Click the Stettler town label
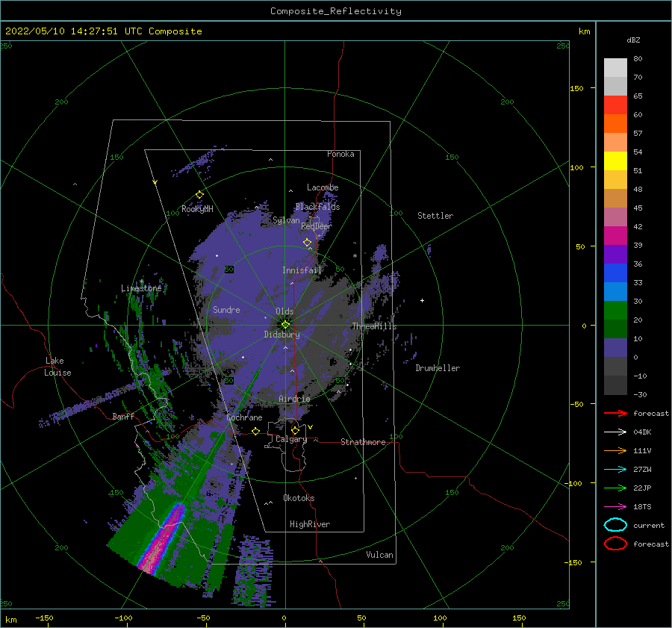672x628 pixels. 435,216
